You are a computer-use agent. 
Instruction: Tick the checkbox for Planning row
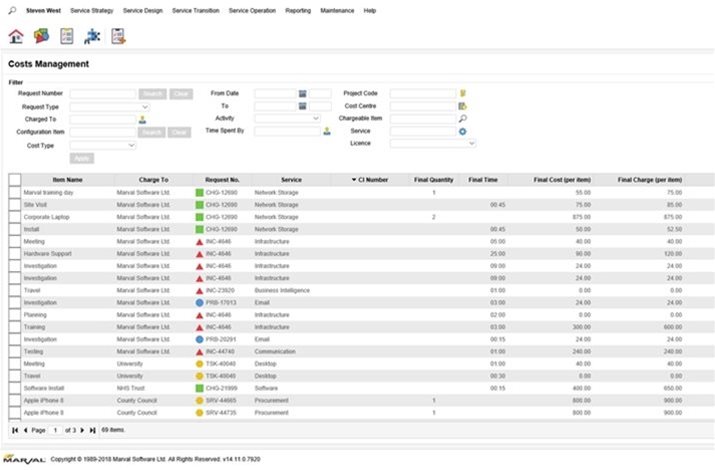tap(15, 315)
